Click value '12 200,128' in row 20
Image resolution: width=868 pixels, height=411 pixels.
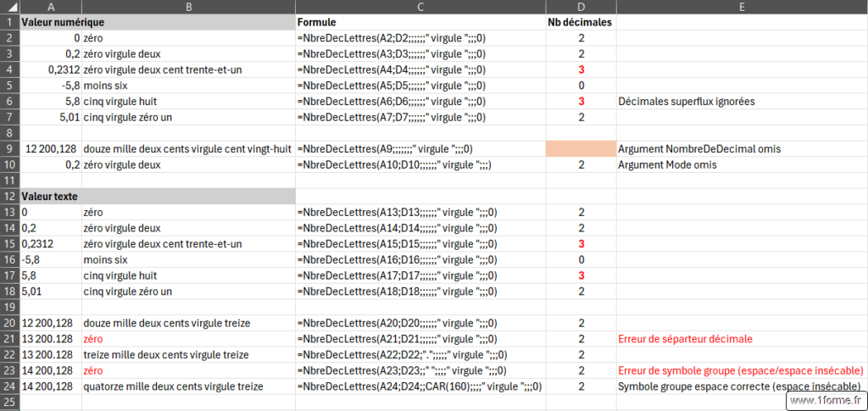51,323
